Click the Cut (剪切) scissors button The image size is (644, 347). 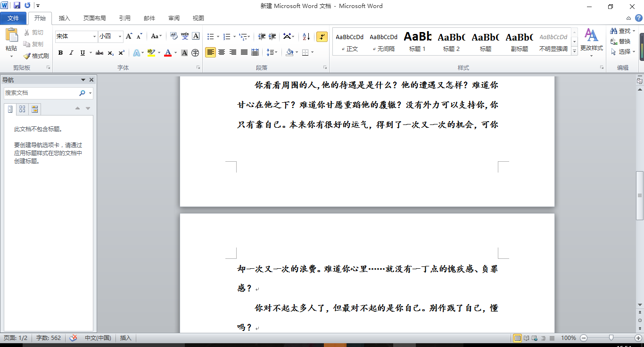click(34, 33)
